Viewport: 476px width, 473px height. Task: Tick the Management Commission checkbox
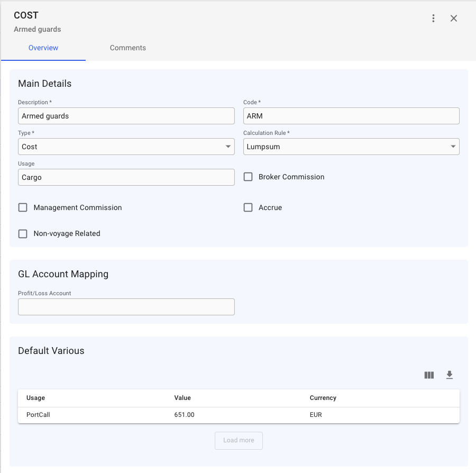[x=23, y=207]
